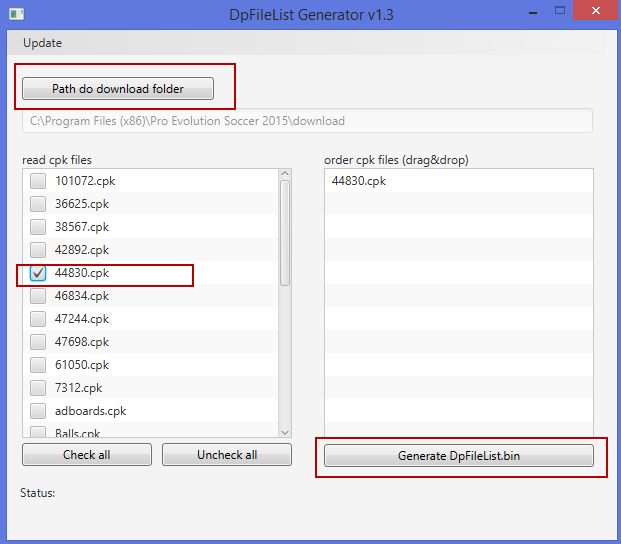Click the app icon in title bar
Image resolution: width=621 pixels, height=544 pixels.
pyautogui.click(x=16, y=12)
